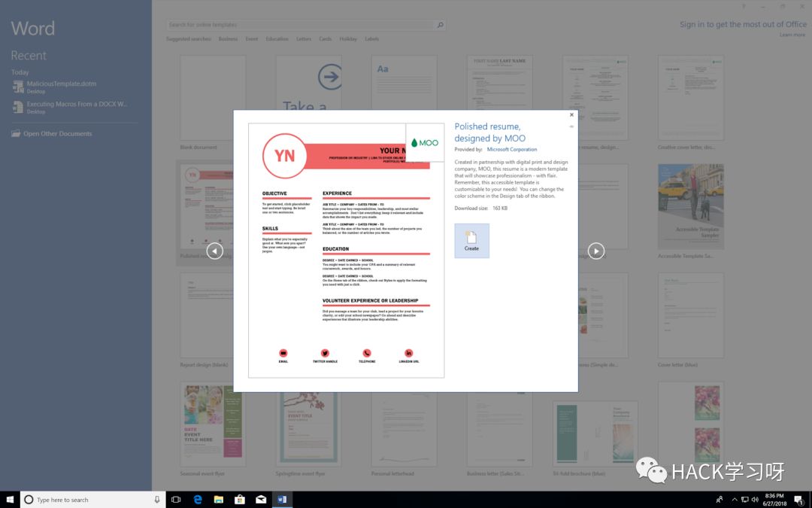Click the resume preview image in the dialog
812x508 pixels.
[x=347, y=251]
